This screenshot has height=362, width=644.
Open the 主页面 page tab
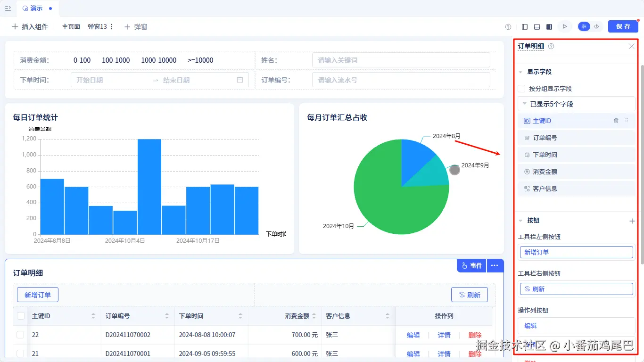[71, 27]
